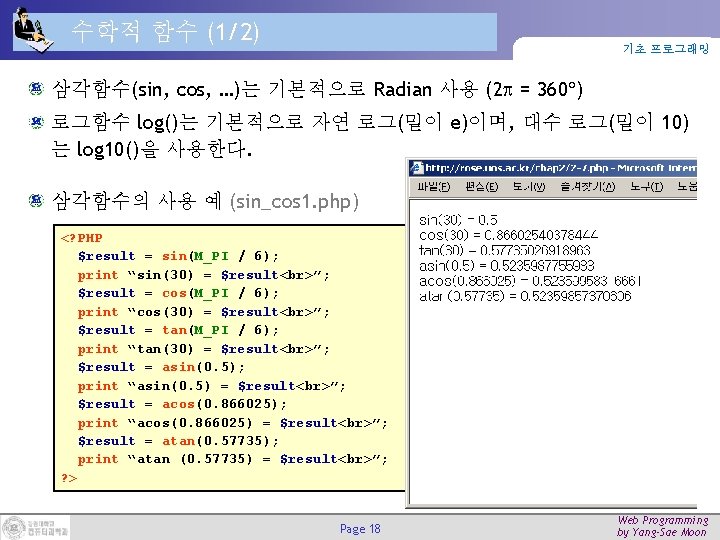Select the output line starting "tan(30) = 0.577"
720x540 pixels.
point(505,250)
